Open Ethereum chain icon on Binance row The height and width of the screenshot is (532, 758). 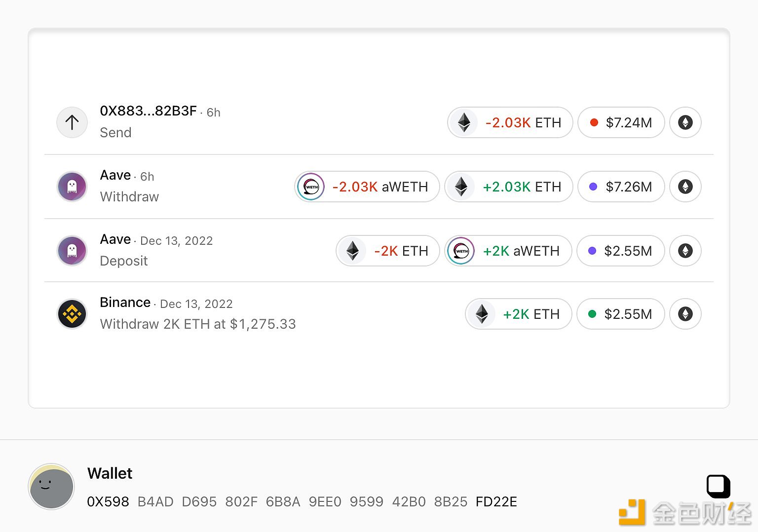coord(685,314)
